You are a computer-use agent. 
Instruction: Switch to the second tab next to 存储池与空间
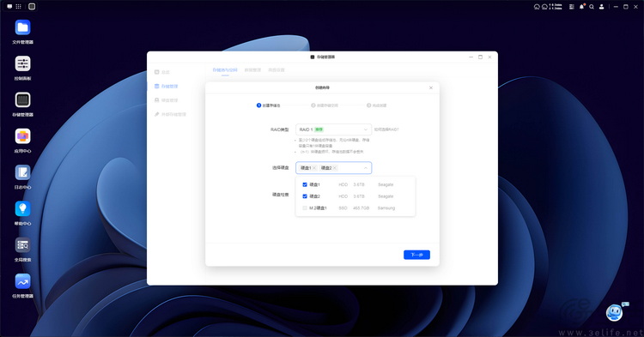pos(252,70)
